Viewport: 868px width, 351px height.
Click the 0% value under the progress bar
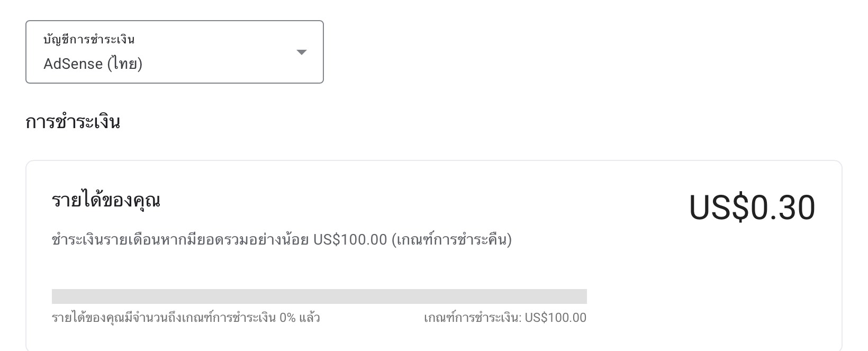(x=287, y=318)
